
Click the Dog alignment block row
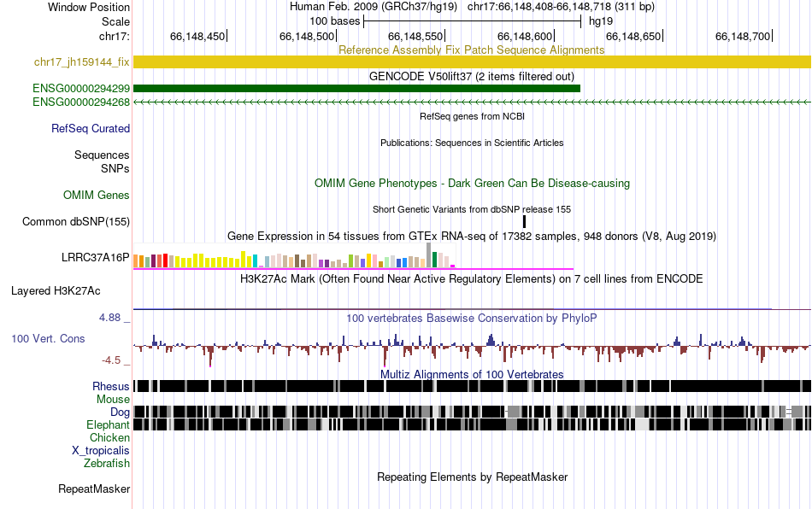pyautogui.click(x=472, y=412)
